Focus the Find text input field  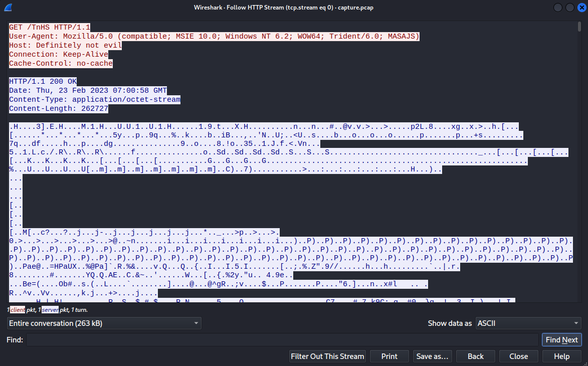[282, 340]
